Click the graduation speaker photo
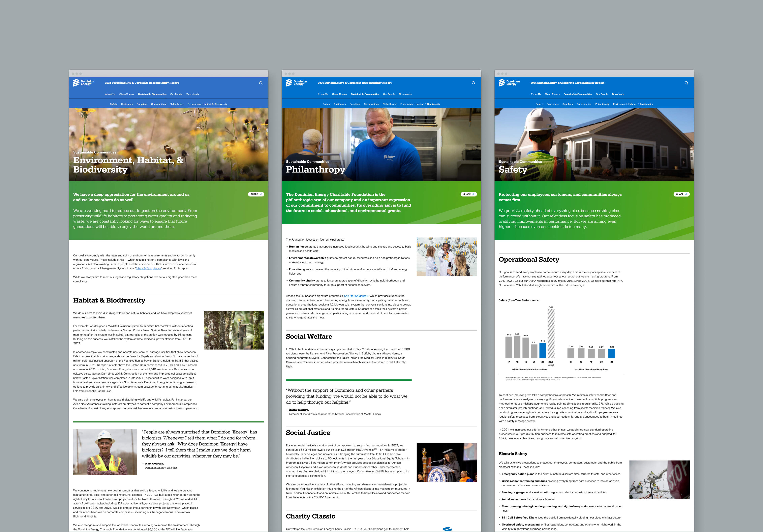 coord(447,462)
